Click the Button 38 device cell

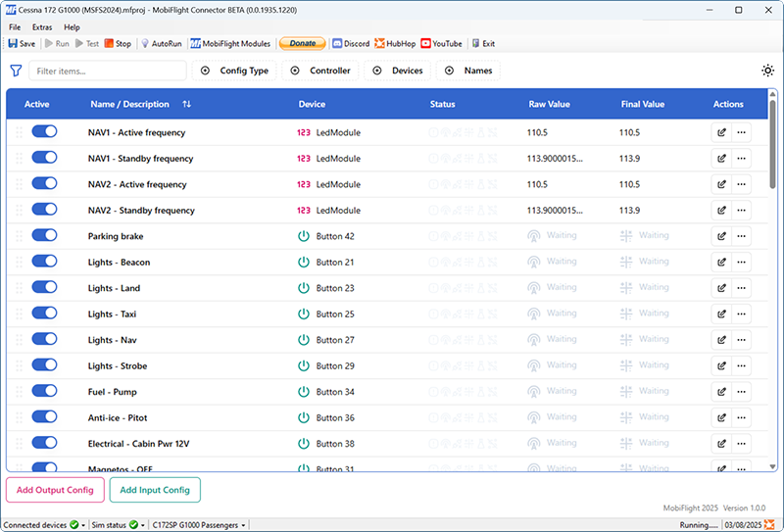pyautogui.click(x=335, y=444)
